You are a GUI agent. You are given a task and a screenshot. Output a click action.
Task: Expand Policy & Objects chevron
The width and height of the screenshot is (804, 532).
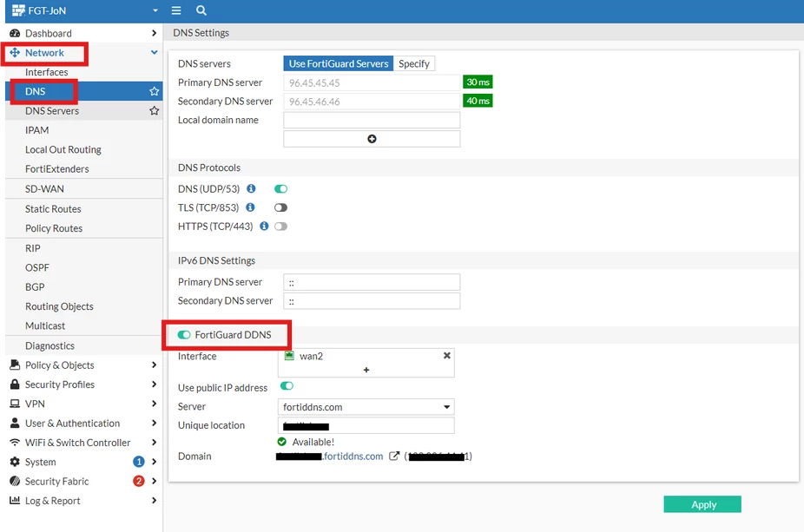[154, 365]
